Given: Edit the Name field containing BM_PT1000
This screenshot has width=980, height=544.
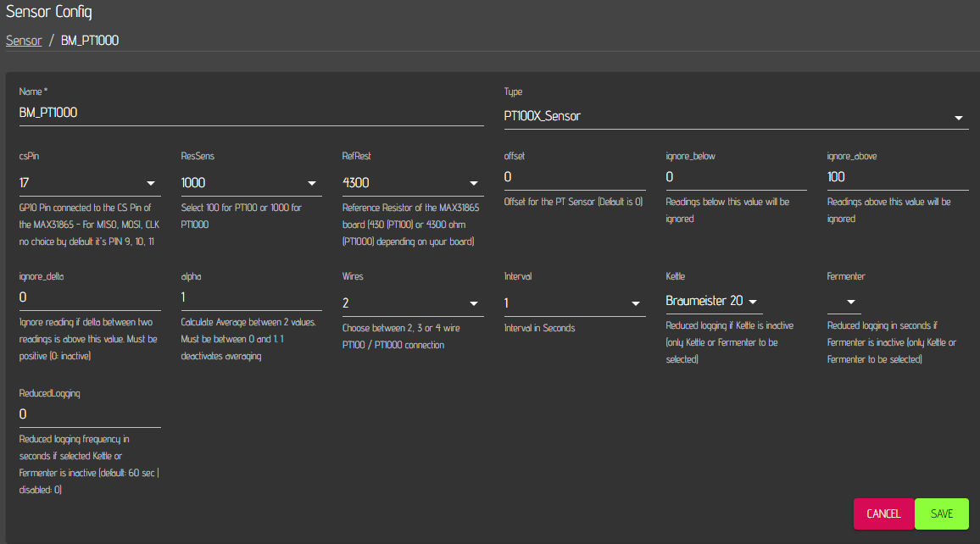Looking at the screenshot, I should [x=251, y=112].
